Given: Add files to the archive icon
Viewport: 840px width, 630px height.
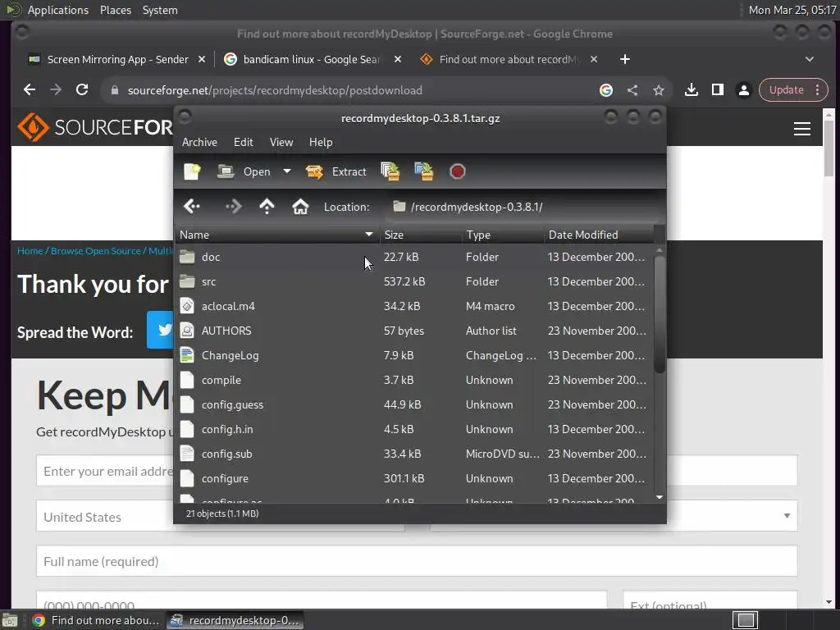Looking at the screenshot, I should click(390, 171).
